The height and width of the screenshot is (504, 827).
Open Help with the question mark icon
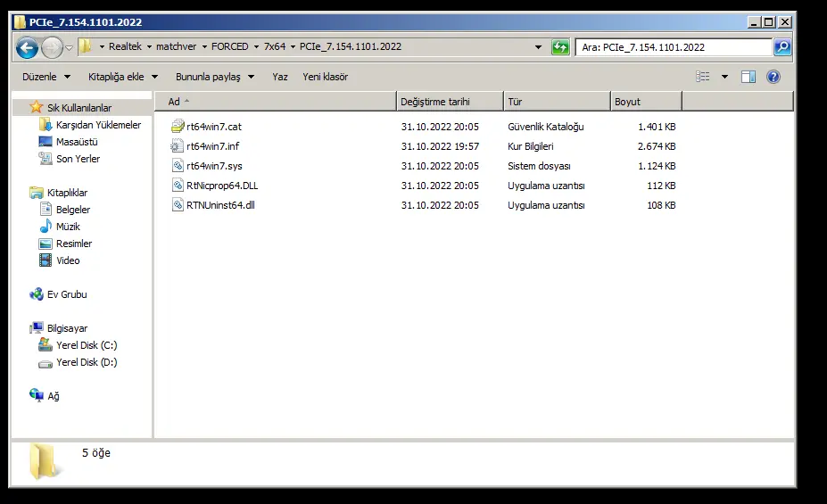[x=773, y=77]
